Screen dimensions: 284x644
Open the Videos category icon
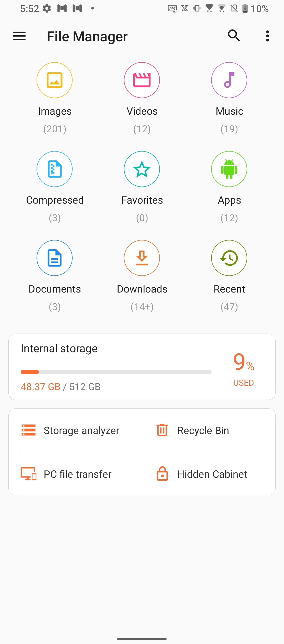[142, 80]
